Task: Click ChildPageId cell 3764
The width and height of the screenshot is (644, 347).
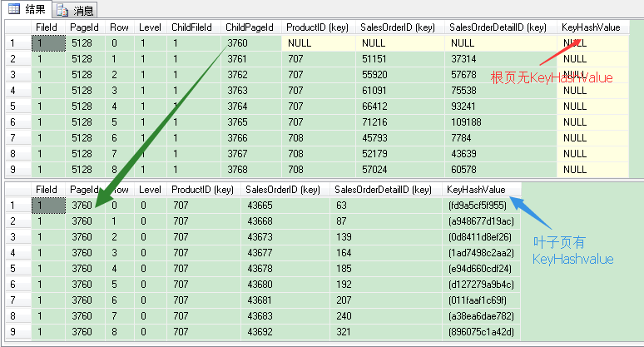Action: [251, 107]
